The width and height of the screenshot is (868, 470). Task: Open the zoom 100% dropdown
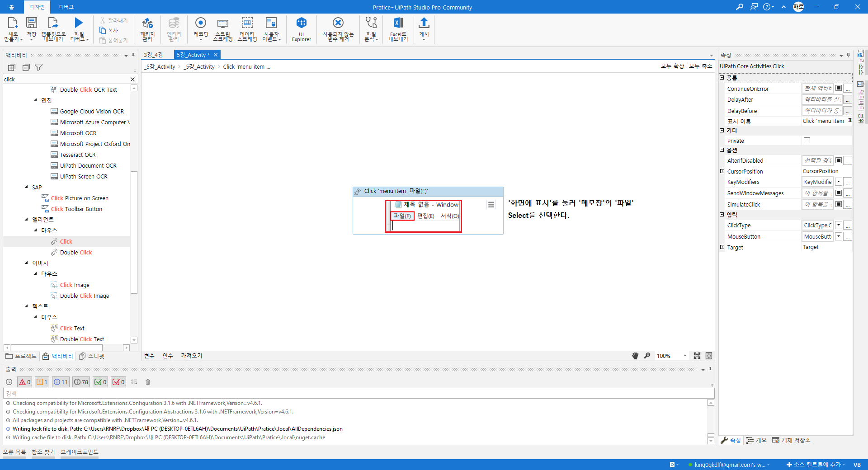[x=685, y=356]
